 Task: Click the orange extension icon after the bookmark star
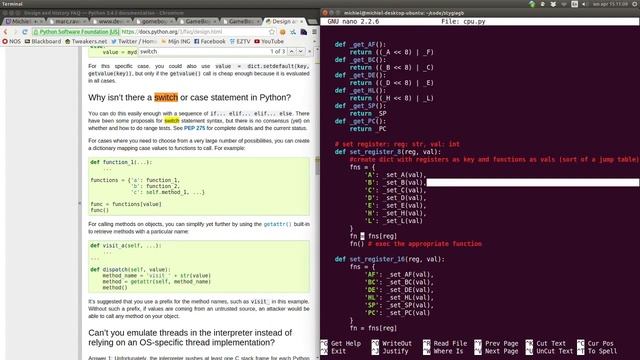[x=282, y=32]
